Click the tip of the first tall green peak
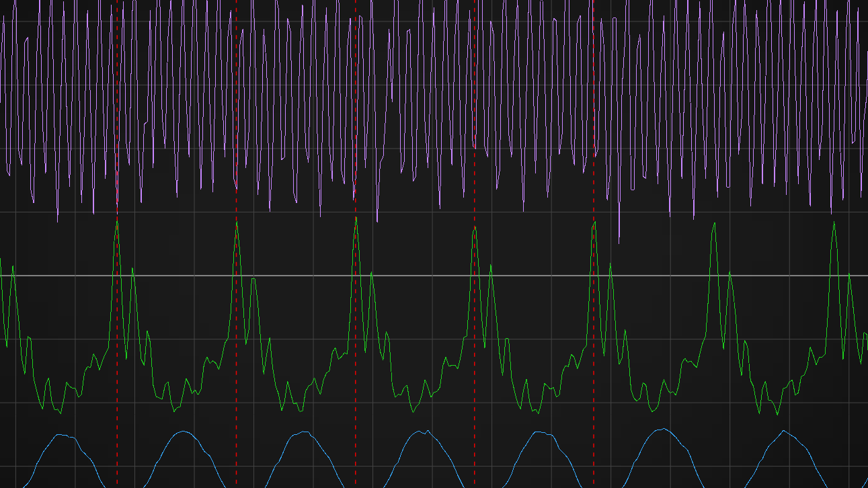Screen dimensions: 868x488 [x=117, y=221]
